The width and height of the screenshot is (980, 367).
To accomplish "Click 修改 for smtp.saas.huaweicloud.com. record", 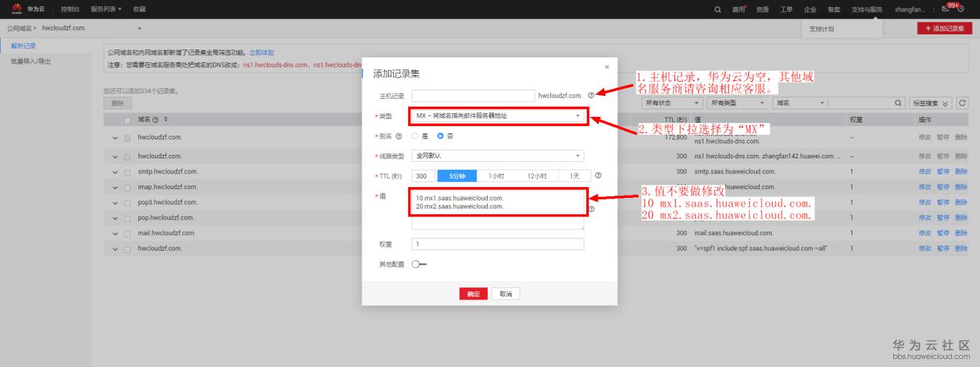I will click(925, 172).
